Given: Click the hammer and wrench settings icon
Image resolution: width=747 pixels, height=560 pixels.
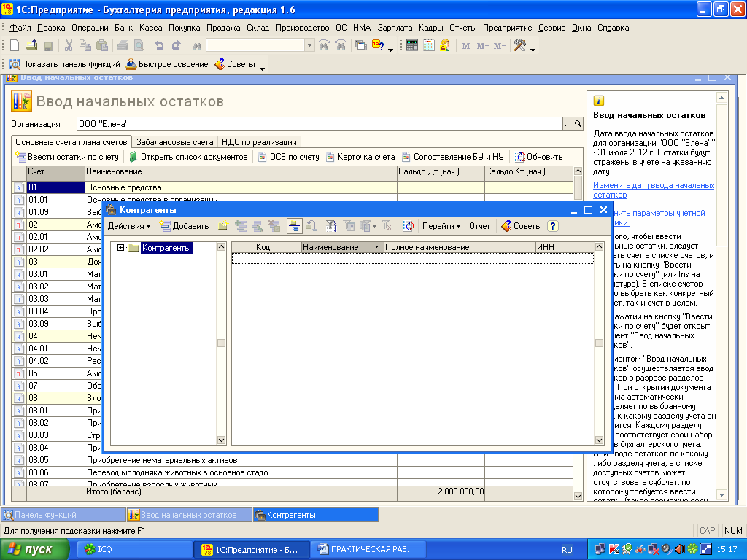Looking at the screenshot, I should 519,46.
